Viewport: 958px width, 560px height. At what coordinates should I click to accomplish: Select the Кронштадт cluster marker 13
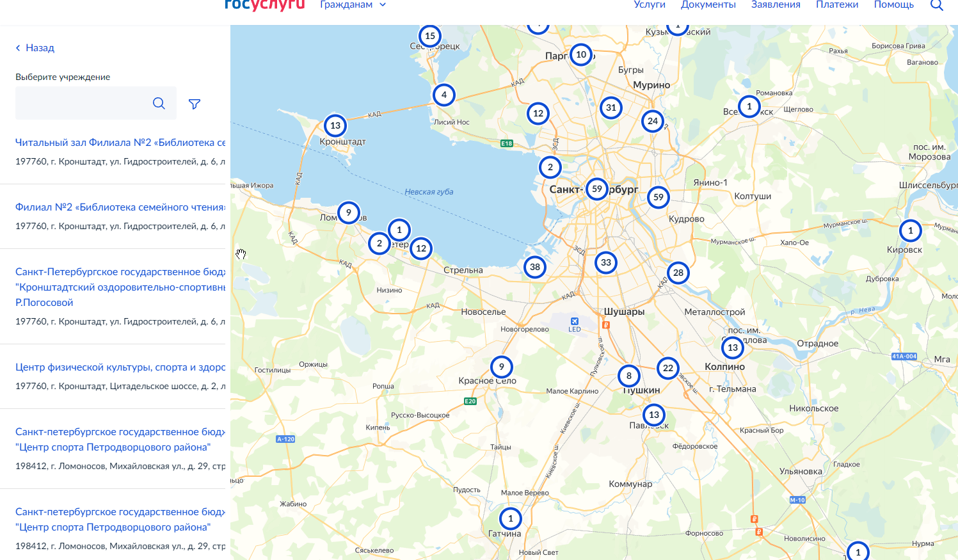pyautogui.click(x=335, y=125)
